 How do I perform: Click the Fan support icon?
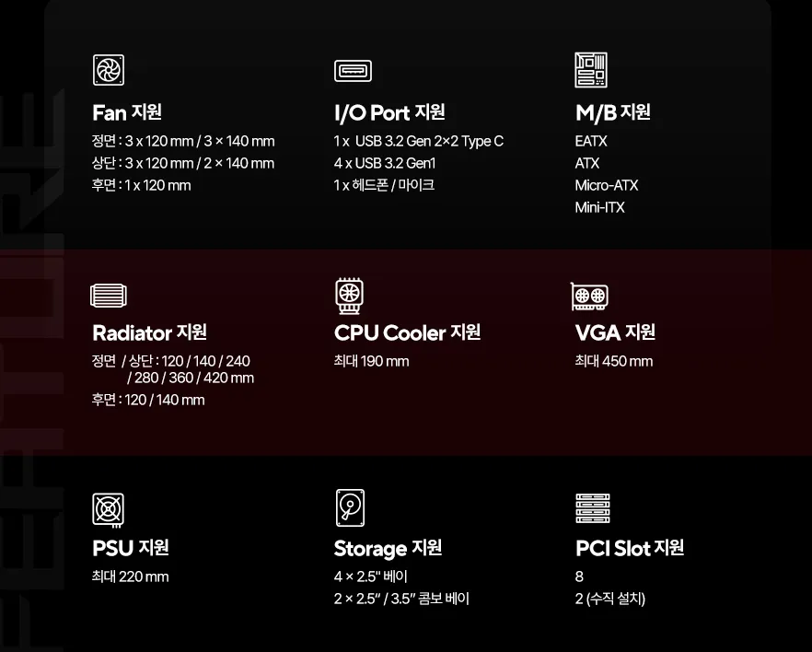109,70
